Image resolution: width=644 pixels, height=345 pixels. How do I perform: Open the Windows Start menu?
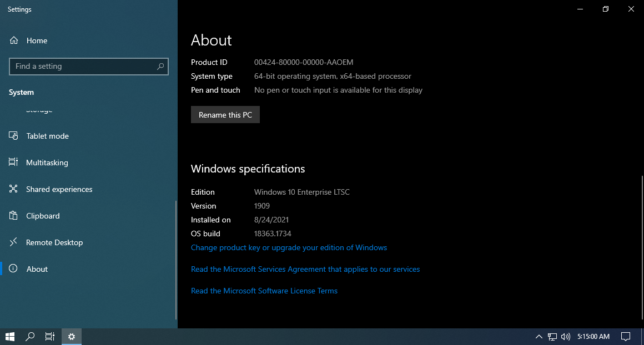pos(10,337)
